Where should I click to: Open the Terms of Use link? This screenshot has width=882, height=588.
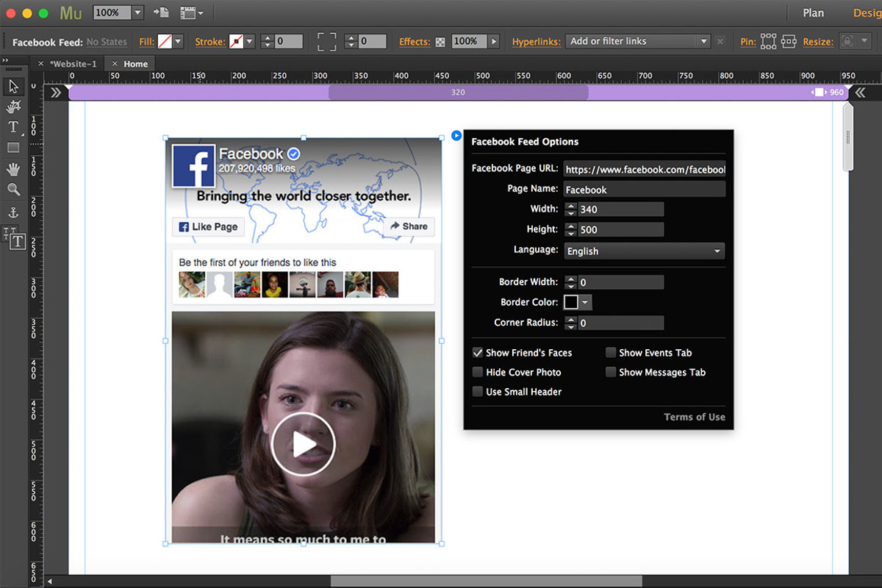tap(695, 417)
